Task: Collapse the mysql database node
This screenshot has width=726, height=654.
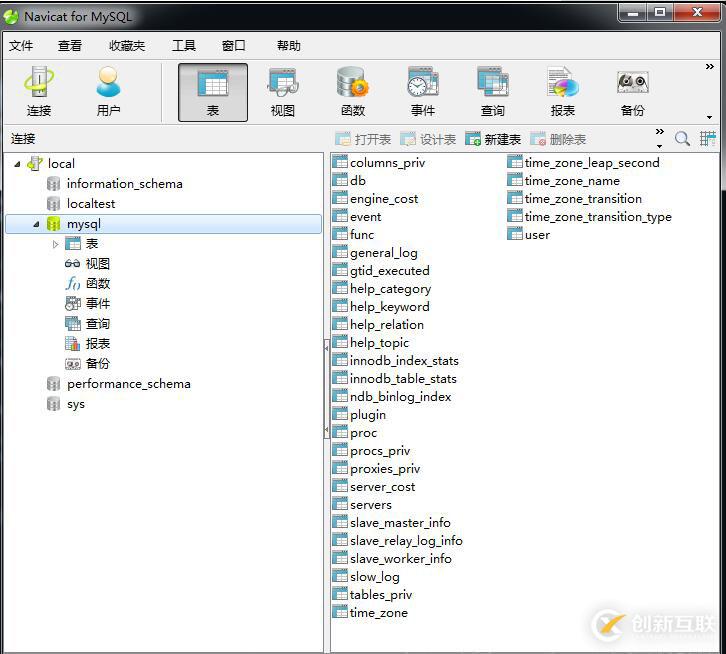Action: (x=37, y=224)
